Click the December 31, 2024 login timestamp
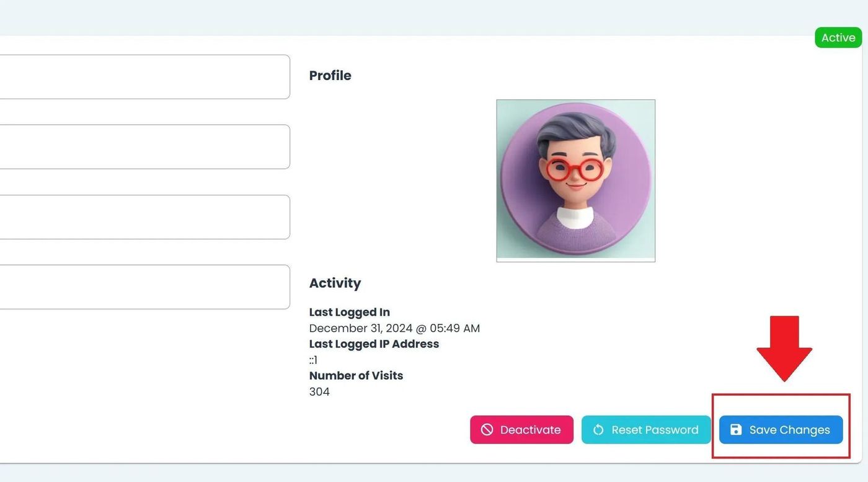Screen dimensions: 868x482 point(394,328)
